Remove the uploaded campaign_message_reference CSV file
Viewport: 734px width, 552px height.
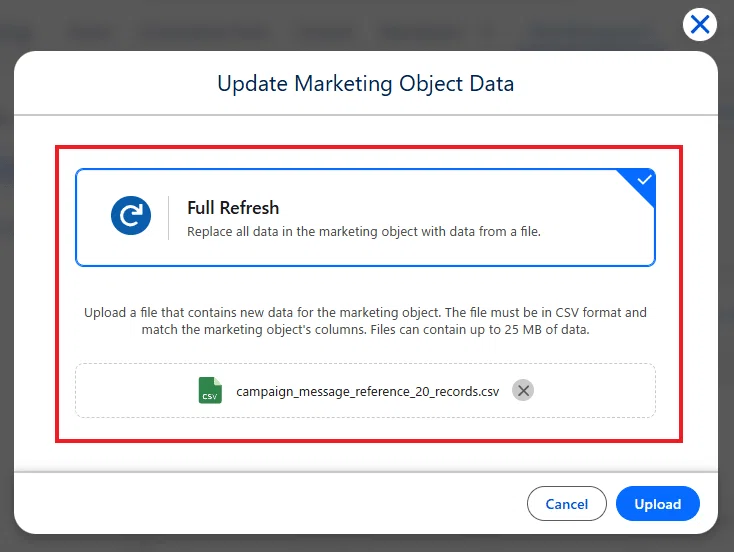[x=523, y=390]
